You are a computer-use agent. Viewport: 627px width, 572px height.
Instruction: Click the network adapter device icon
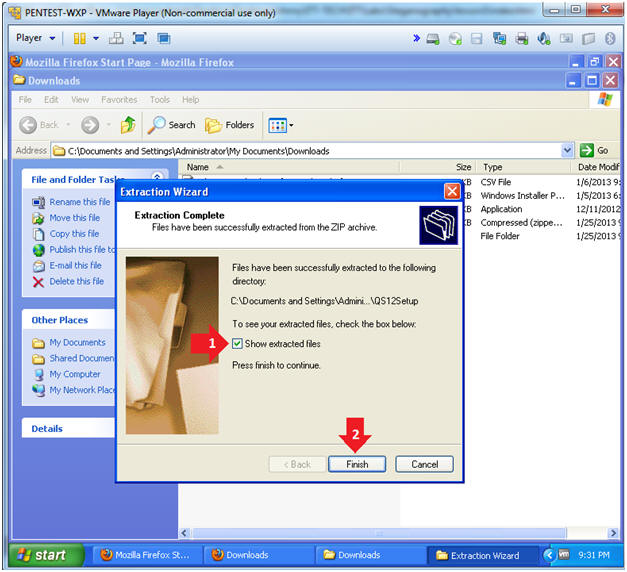pyautogui.click(x=499, y=39)
